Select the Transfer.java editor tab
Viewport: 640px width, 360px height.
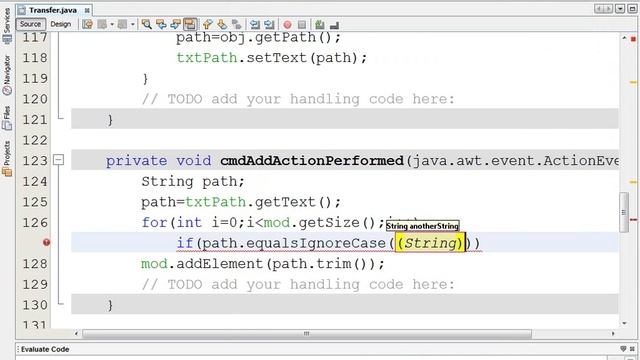(x=53, y=10)
